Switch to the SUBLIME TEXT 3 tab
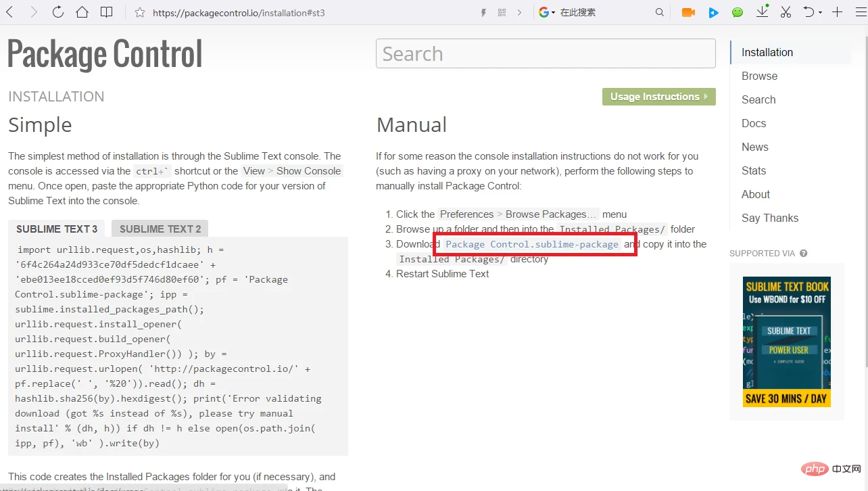This screenshot has width=868, height=491. tap(57, 229)
